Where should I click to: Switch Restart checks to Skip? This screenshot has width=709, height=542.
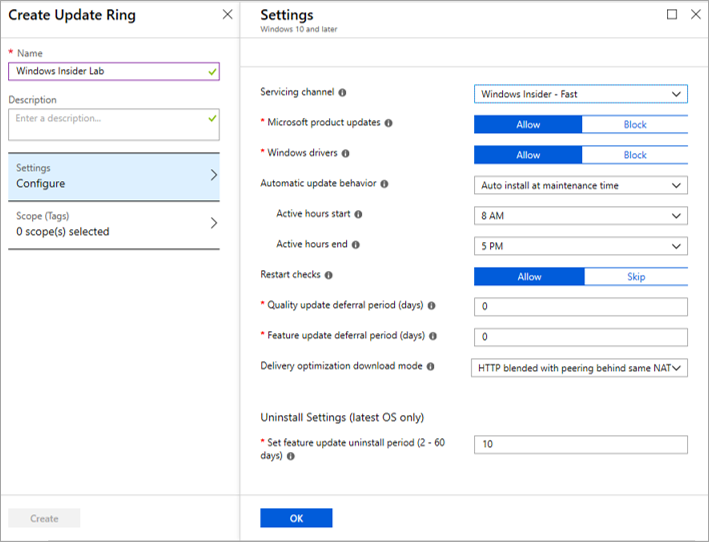[636, 277]
